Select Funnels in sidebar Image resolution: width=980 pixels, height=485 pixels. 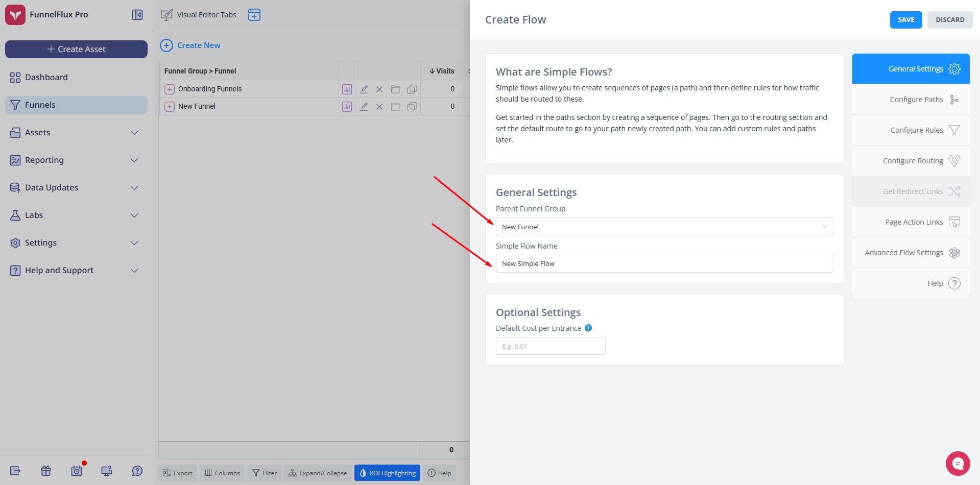click(x=76, y=105)
